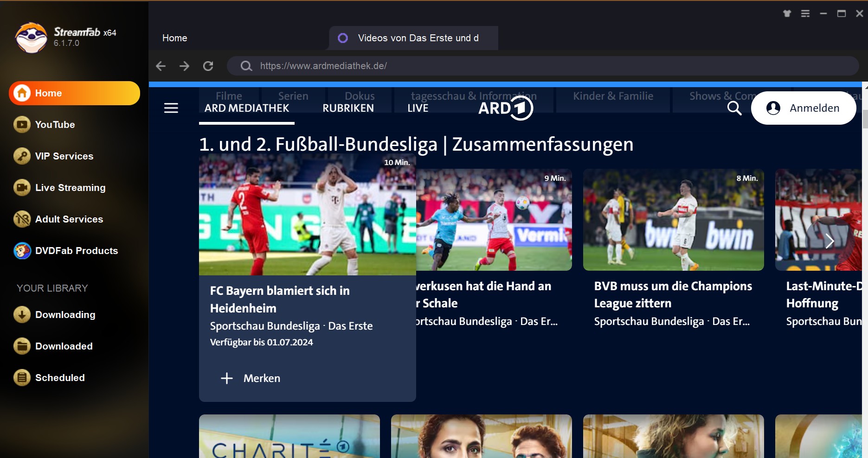868x458 pixels.
Task: Click next arrow in Bundesliga carousel
Action: coord(830,241)
